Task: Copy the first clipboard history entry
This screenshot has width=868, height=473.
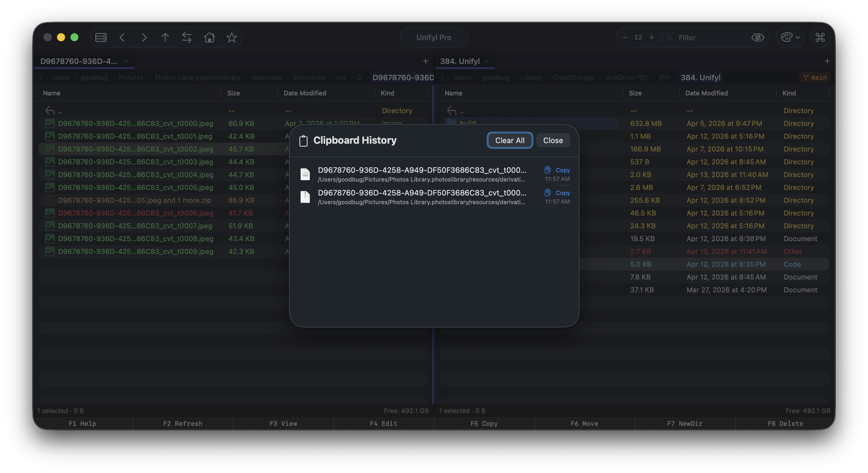Action: pyautogui.click(x=557, y=170)
